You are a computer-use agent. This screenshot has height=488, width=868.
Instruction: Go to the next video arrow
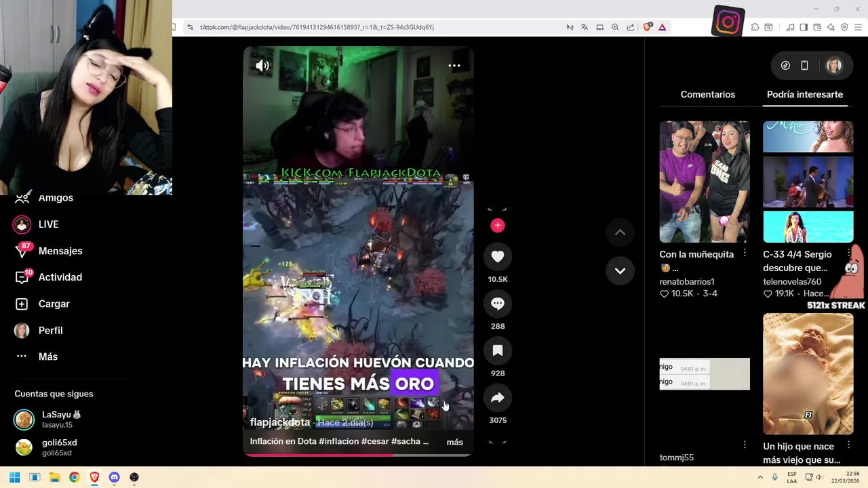pyautogui.click(x=620, y=270)
